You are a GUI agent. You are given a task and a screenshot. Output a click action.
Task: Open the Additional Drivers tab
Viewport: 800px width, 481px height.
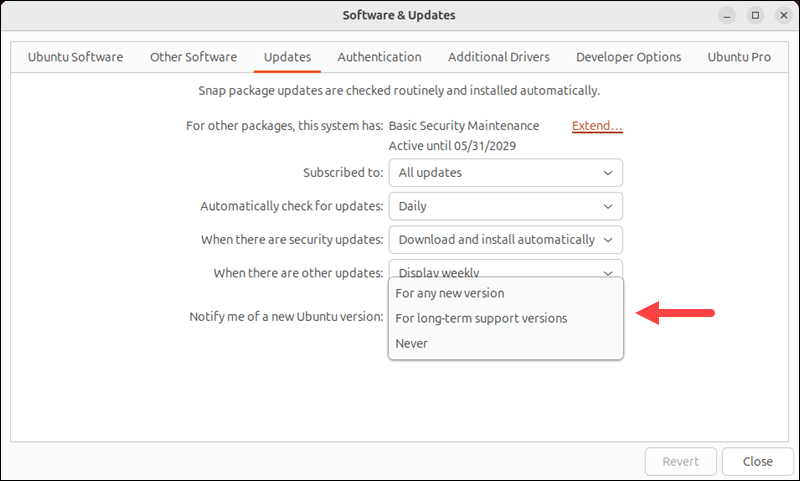point(498,57)
